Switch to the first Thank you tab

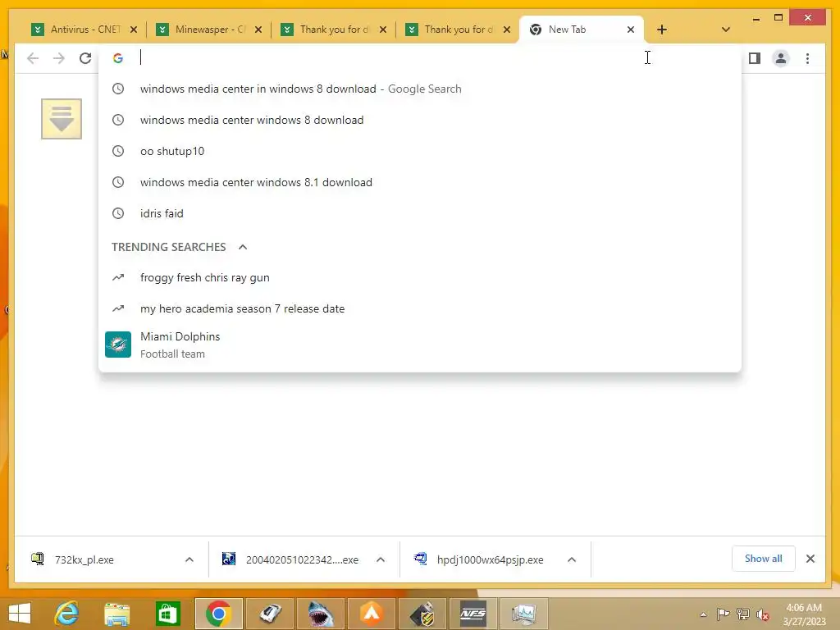pyautogui.click(x=334, y=30)
